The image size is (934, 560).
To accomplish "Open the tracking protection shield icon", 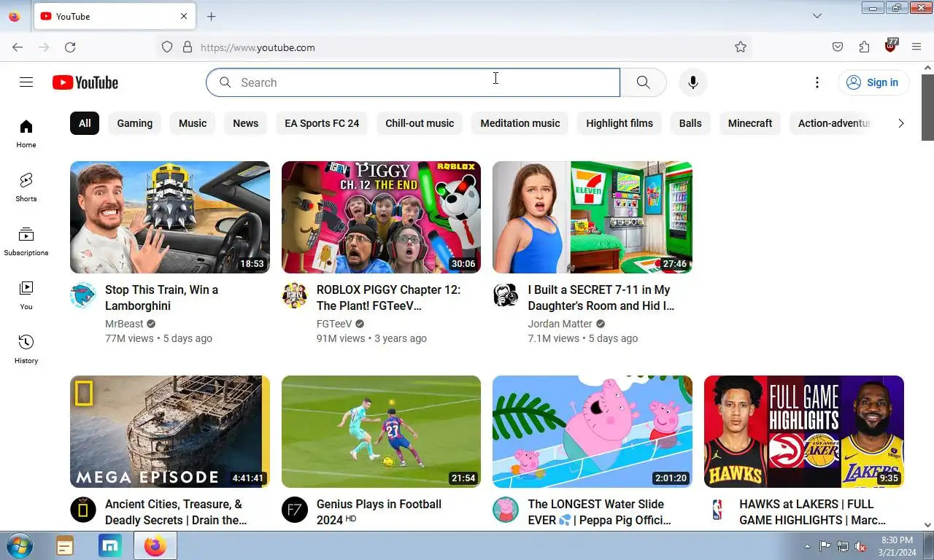I will 167,47.
